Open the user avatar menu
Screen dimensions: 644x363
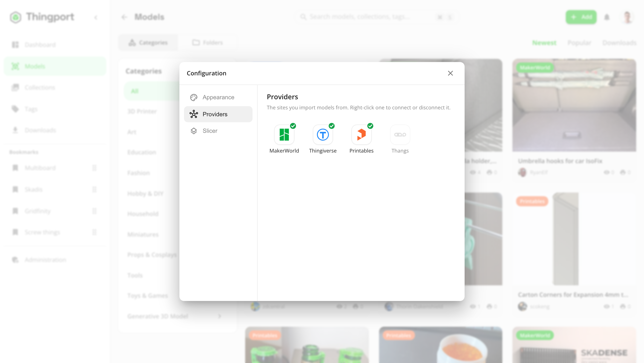pos(627,17)
